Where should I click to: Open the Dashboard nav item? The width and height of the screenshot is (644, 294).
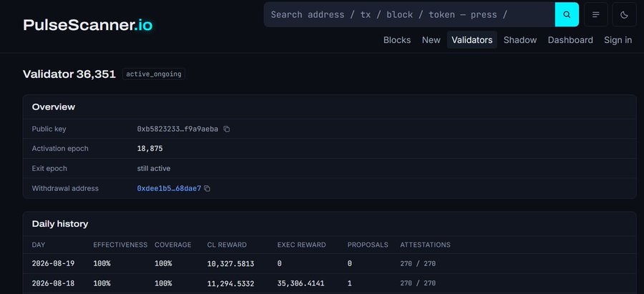pos(570,40)
